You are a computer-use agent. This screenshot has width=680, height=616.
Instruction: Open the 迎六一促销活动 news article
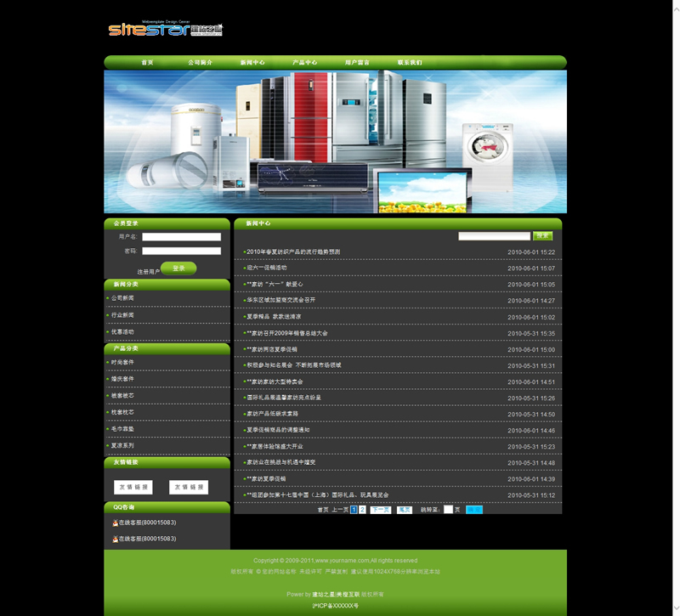pos(267,268)
